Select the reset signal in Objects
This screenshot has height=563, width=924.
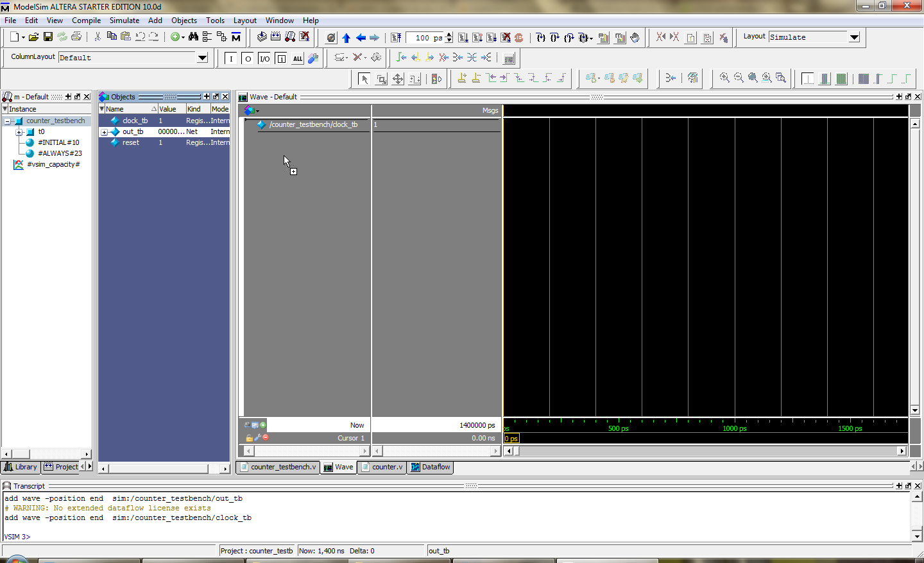tap(130, 142)
